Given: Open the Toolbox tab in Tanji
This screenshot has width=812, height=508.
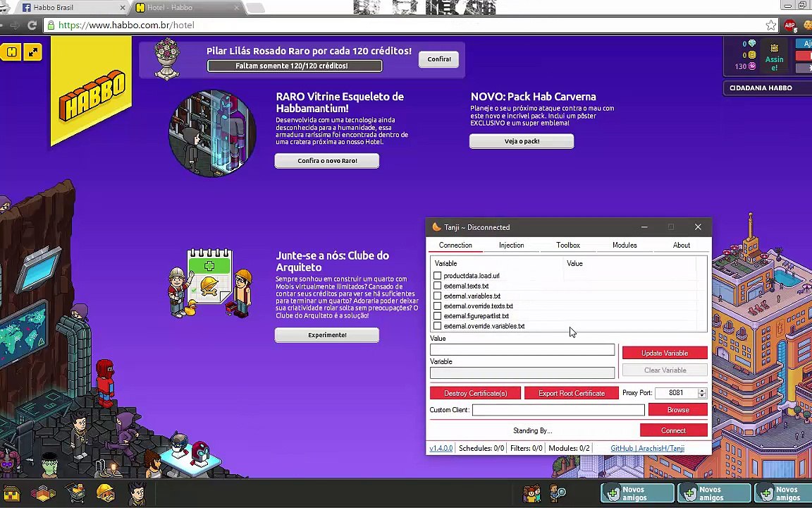Looking at the screenshot, I should [568, 246].
